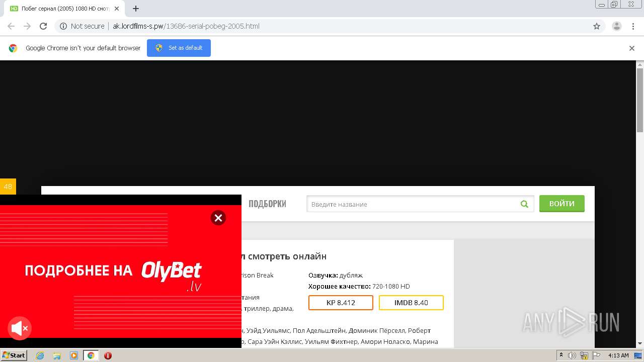Open the IMDB 8.40 rating
The width and height of the screenshot is (644, 362).
point(411,303)
